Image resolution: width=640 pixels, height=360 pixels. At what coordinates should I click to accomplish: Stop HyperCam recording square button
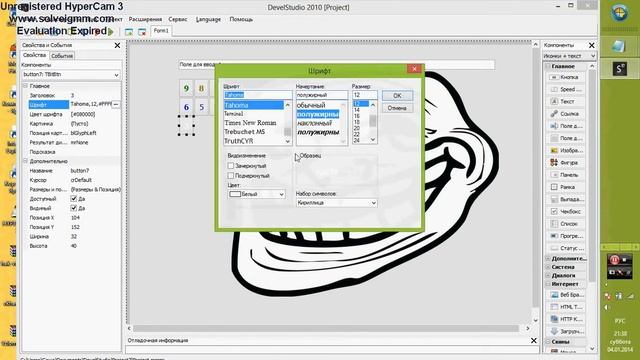[x=625, y=260]
